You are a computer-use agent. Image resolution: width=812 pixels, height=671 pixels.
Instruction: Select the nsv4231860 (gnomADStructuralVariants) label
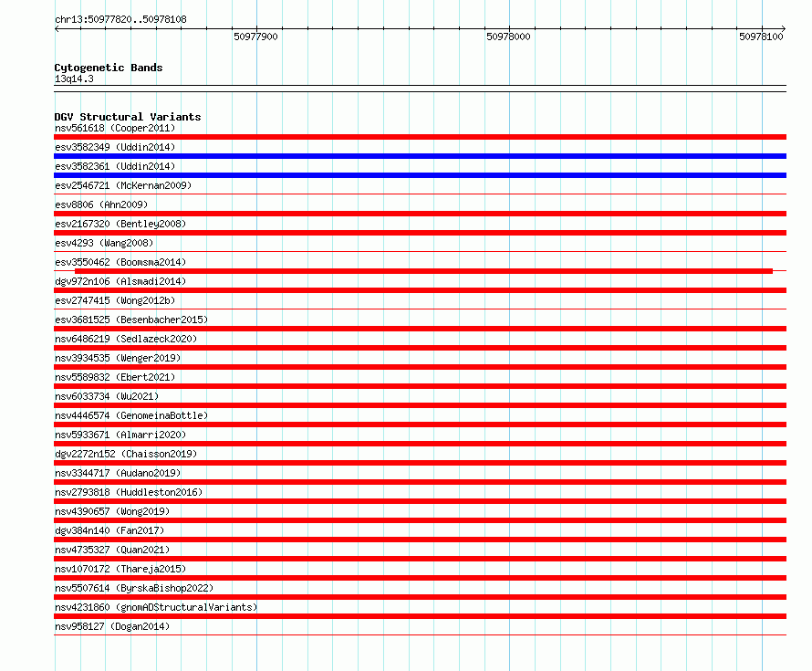[x=156, y=607]
